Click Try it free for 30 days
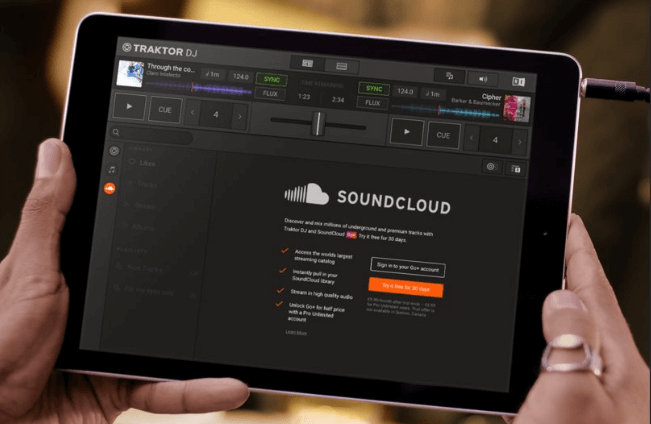The image size is (651, 424). pyautogui.click(x=406, y=287)
